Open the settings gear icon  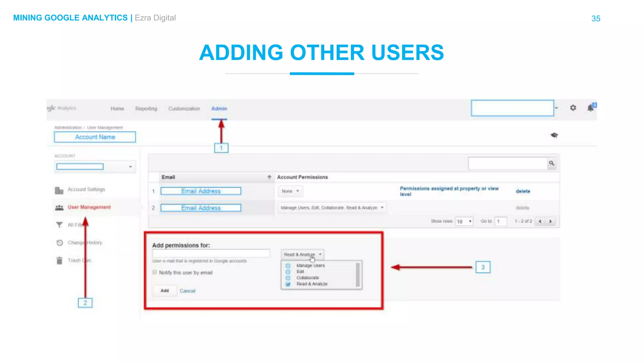(573, 108)
